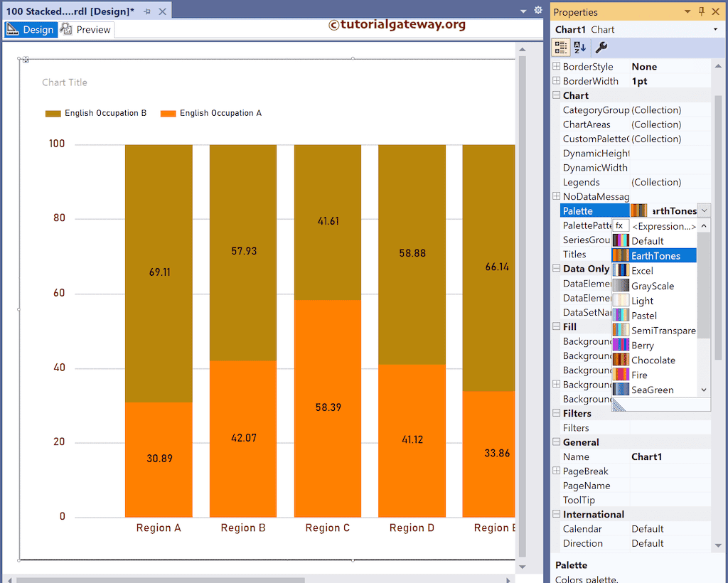Screen dimensions: 728x583
Task: Switch to the Preview tab
Action: [86, 30]
